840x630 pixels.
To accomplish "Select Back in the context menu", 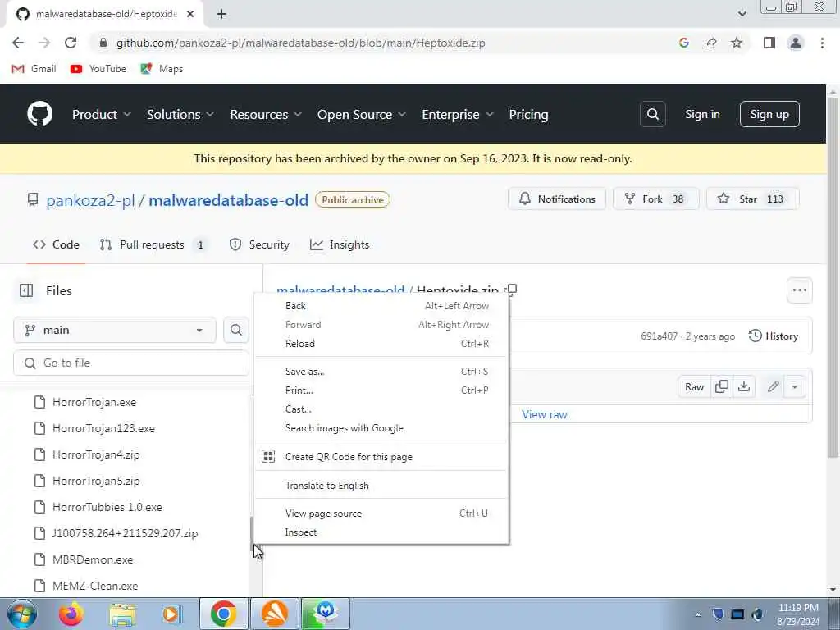I will (381, 306).
